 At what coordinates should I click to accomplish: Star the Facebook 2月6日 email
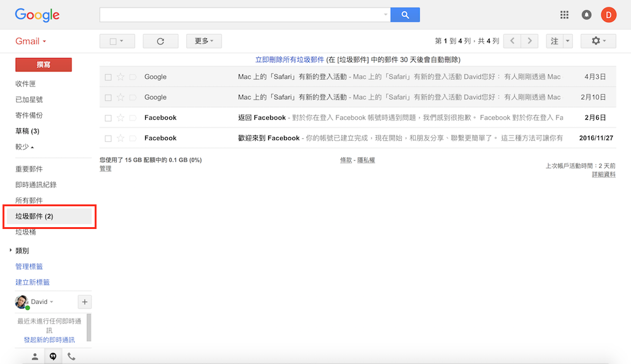tap(121, 118)
